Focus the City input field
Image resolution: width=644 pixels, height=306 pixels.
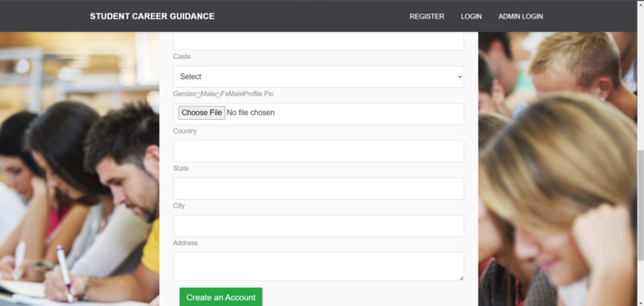(x=318, y=226)
